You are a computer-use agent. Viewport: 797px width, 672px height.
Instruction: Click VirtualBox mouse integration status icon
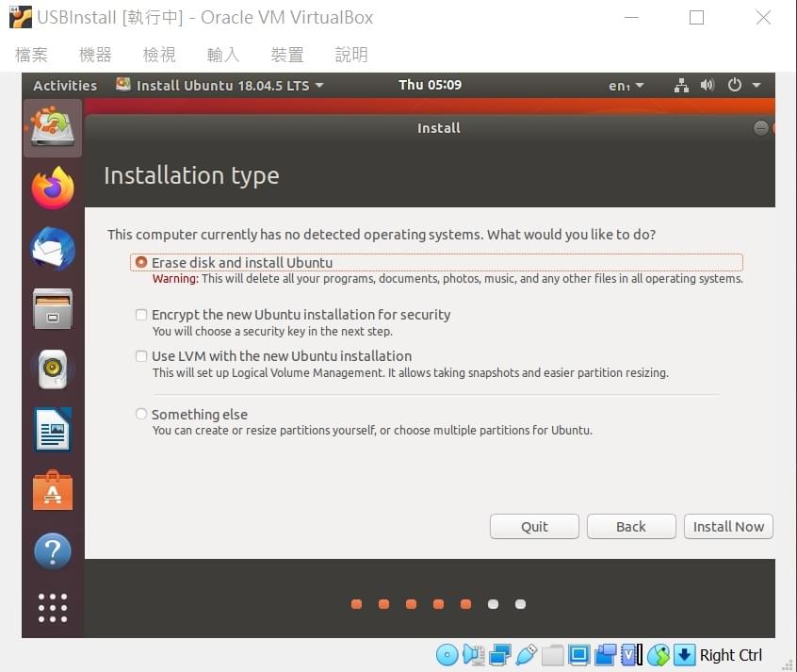659,655
